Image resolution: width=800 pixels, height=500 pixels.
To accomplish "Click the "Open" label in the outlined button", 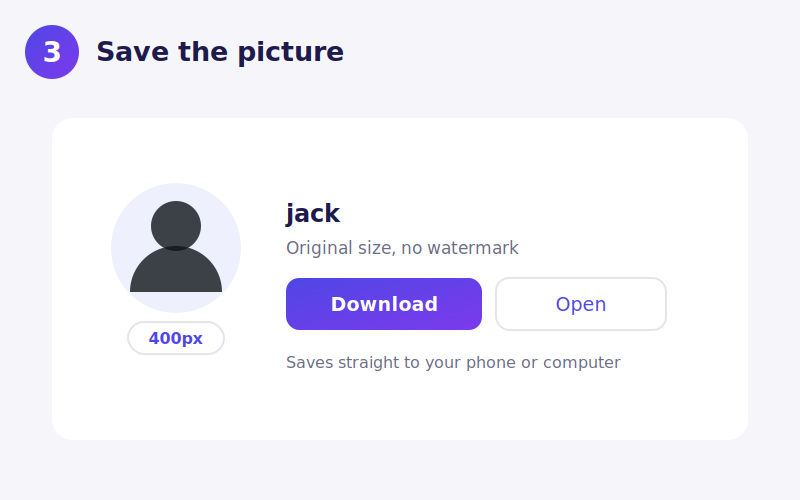I will [x=581, y=304].
